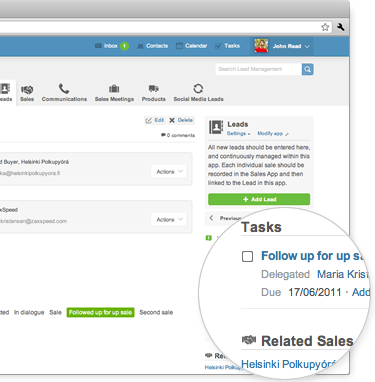
Task: Open the Communications phone app
Action: pyautogui.click(x=64, y=93)
